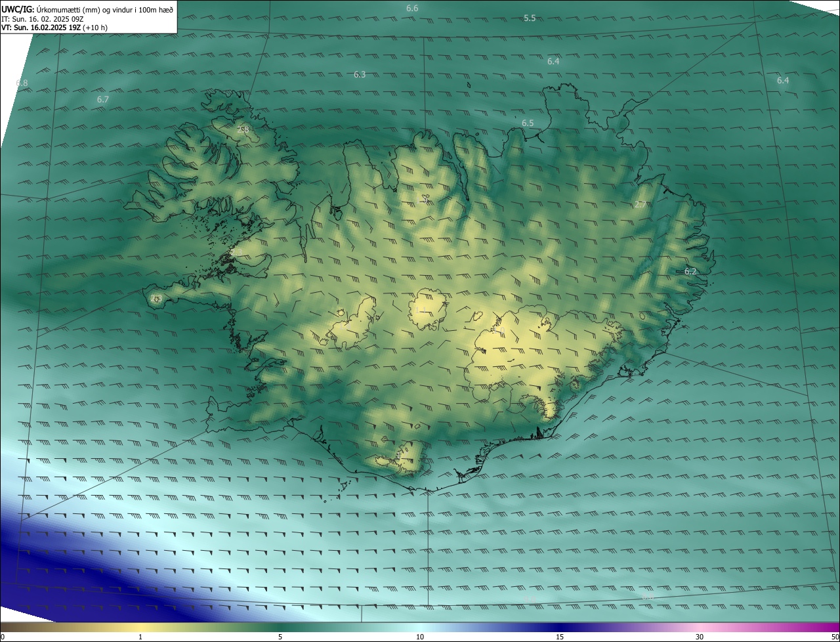
Task: Click the 6.8 value label
Action: coord(22,83)
